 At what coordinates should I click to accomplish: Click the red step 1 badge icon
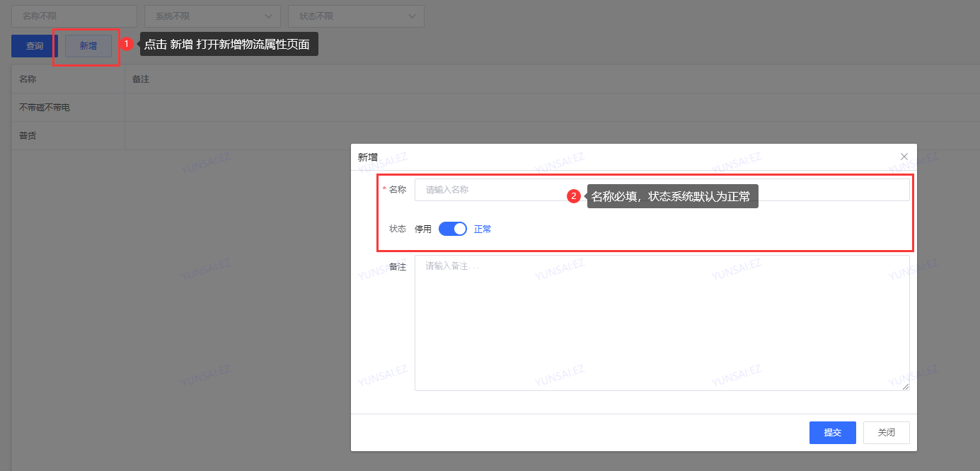127,44
